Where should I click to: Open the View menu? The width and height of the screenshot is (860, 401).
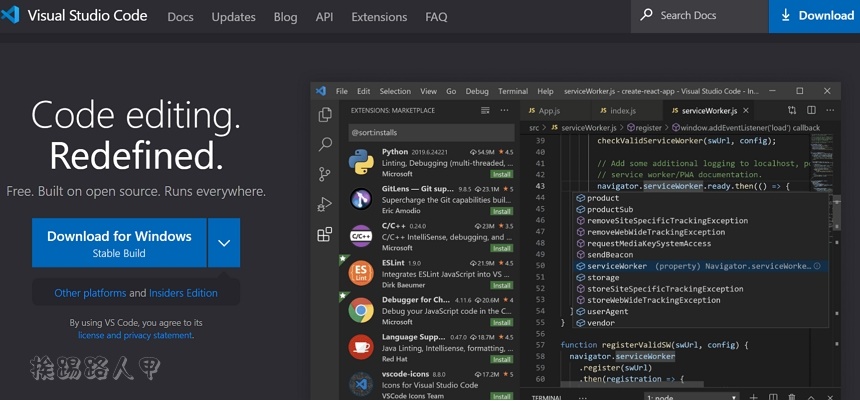point(428,91)
